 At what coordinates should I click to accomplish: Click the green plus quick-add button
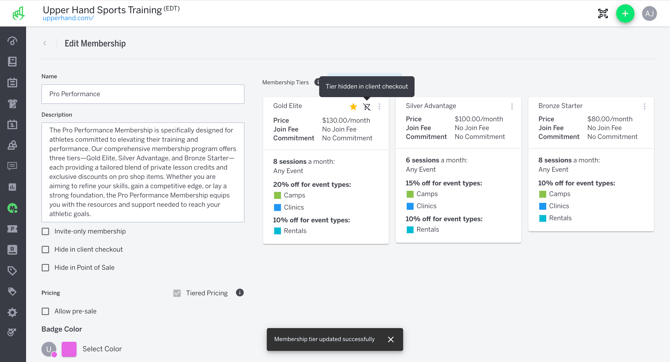click(x=625, y=14)
